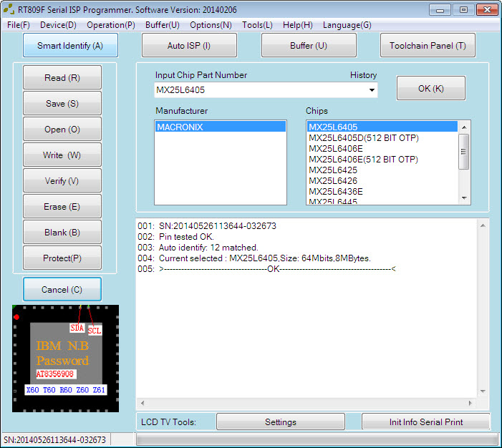The image size is (502, 448).
Task: Click the Read (R) button
Action: (x=62, y=77)
